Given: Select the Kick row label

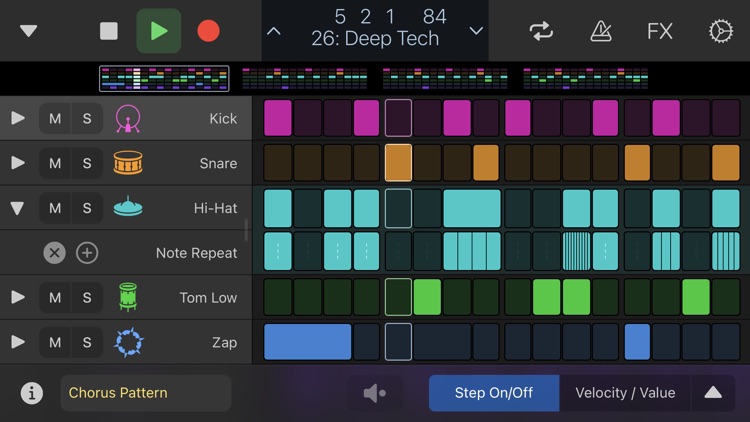Looking at the screenshot, I should tap(223, 118).
